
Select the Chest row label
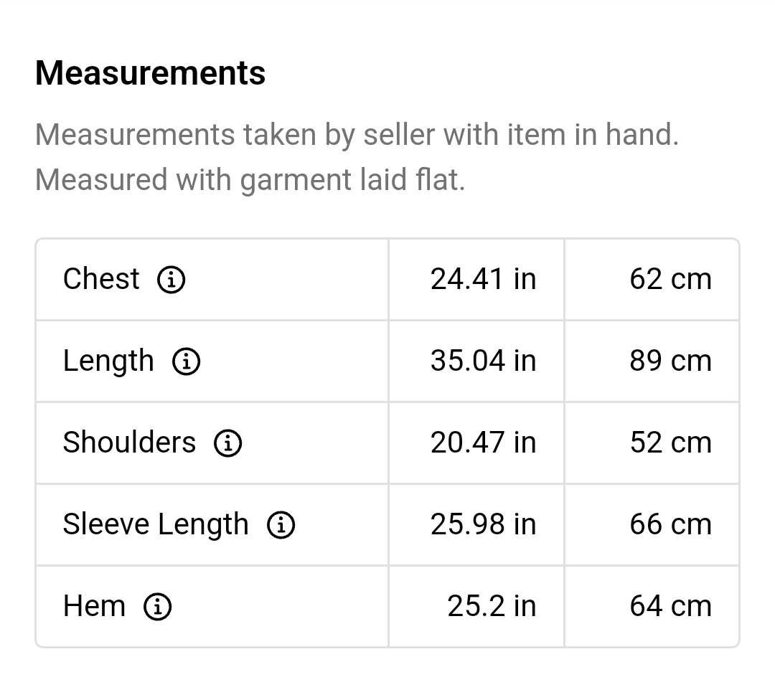click(101, 278)
